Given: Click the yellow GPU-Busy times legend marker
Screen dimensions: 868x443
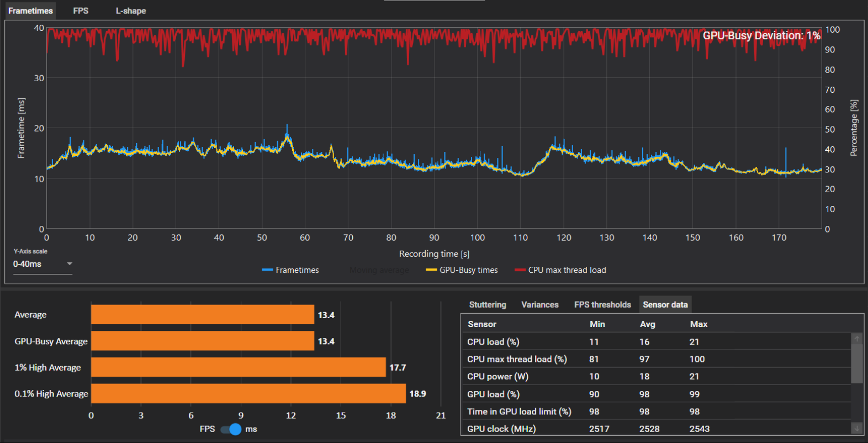Looking at the screenshot, I should 431,270.
